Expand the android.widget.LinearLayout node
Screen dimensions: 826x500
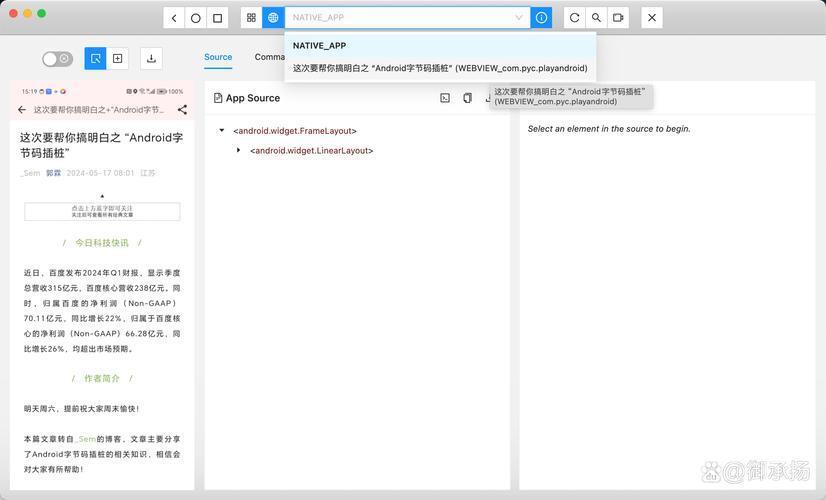pos(239,150)
